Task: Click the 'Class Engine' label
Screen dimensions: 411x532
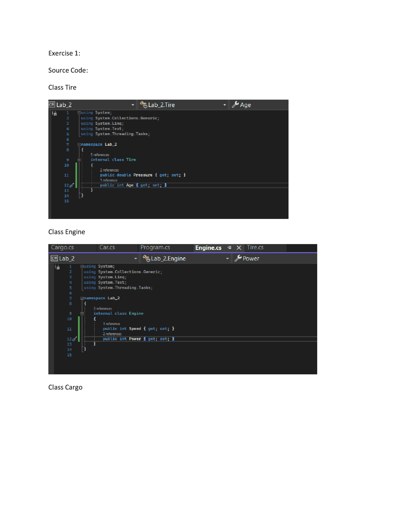Action: click(x=66, y=232)
